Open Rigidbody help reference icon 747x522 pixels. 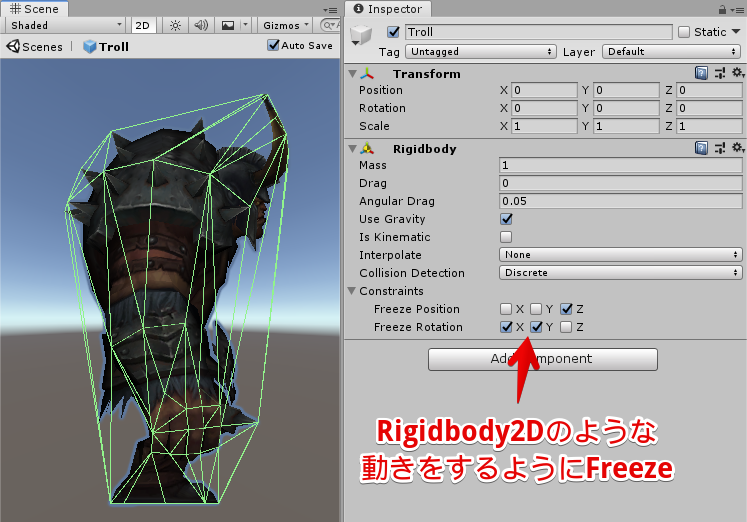[701, 148]
